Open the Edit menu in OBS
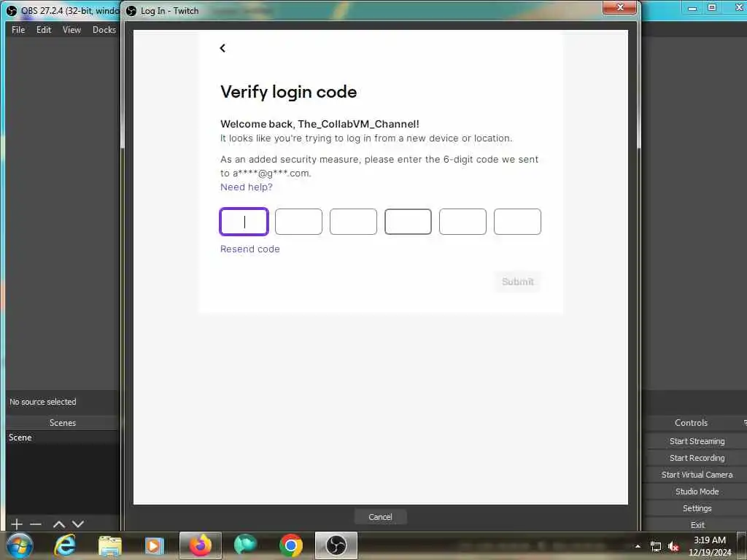The height and width of the screenshot is (560, 747). (44, 29)
